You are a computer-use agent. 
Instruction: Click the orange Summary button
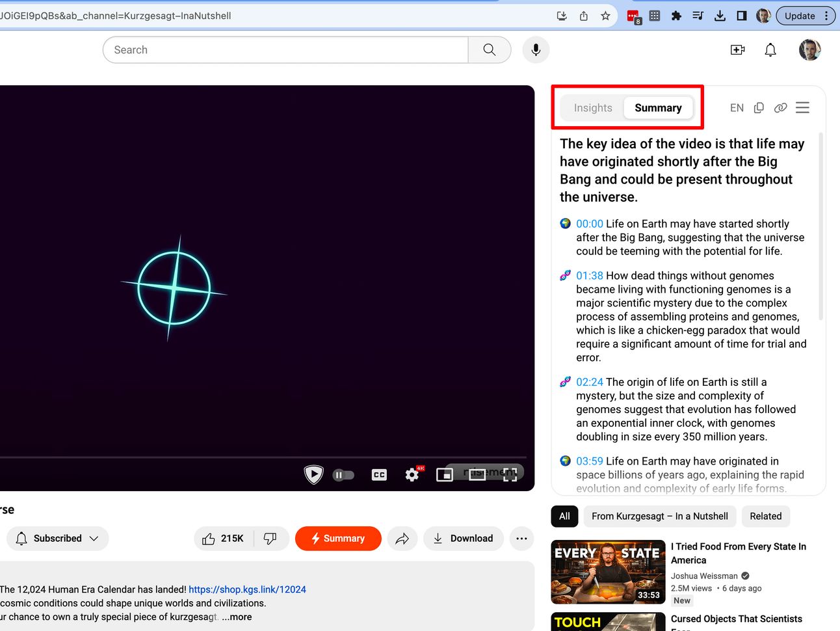click(x=338, y=539)
